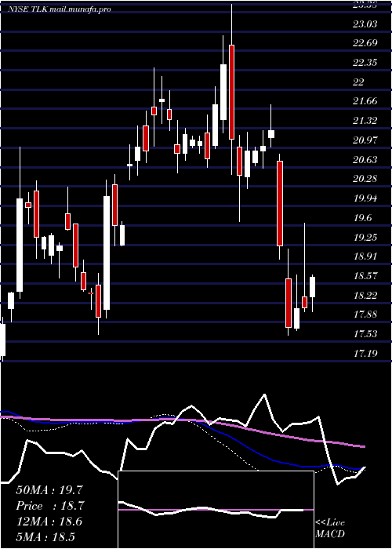Click the 17.88 price axis label
Viewport: 392px width, 549px height.
365,314
